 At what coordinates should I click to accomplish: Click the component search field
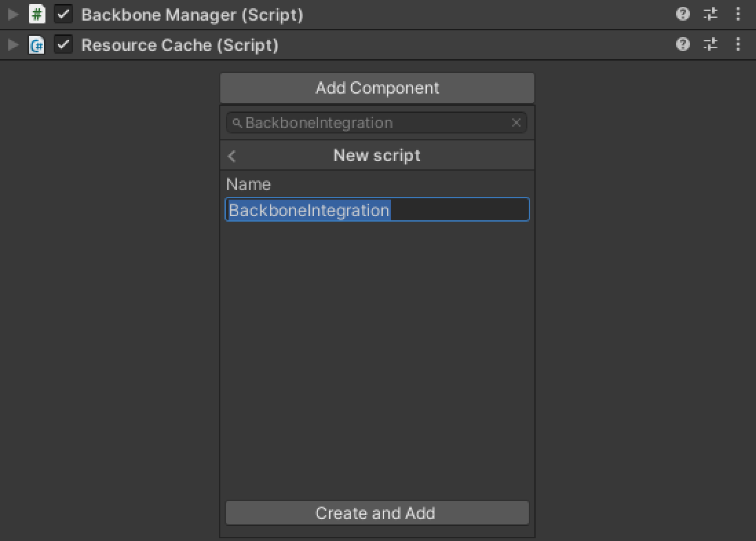tap(372, 123)
